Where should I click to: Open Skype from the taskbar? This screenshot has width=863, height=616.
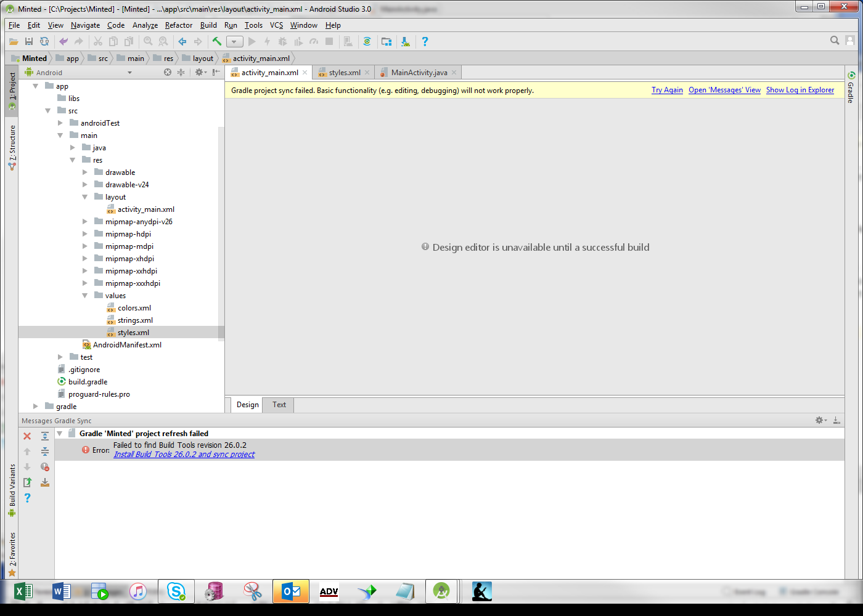coord(176,591)
